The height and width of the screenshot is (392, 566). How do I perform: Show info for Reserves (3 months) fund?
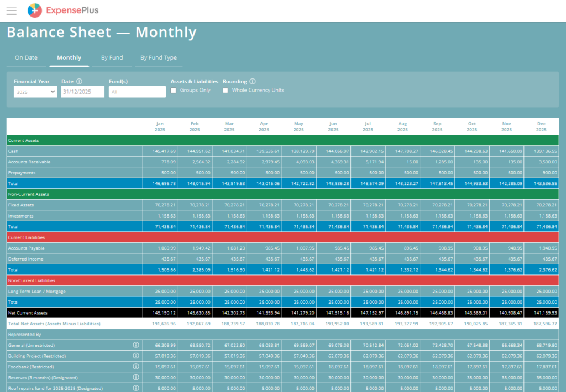click(135, 378)
